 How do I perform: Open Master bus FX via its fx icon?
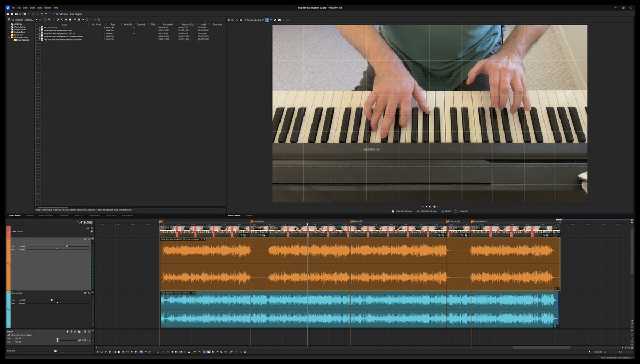click(79, 331)
